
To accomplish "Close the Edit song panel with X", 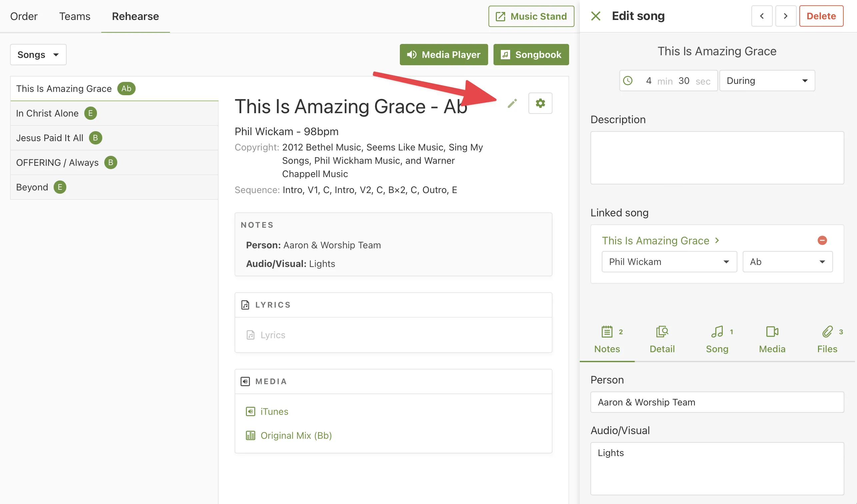I will (595, 16).
